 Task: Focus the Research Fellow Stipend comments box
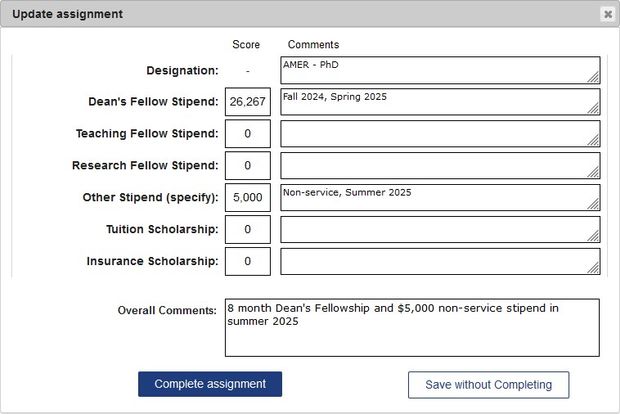coord(438,166)
